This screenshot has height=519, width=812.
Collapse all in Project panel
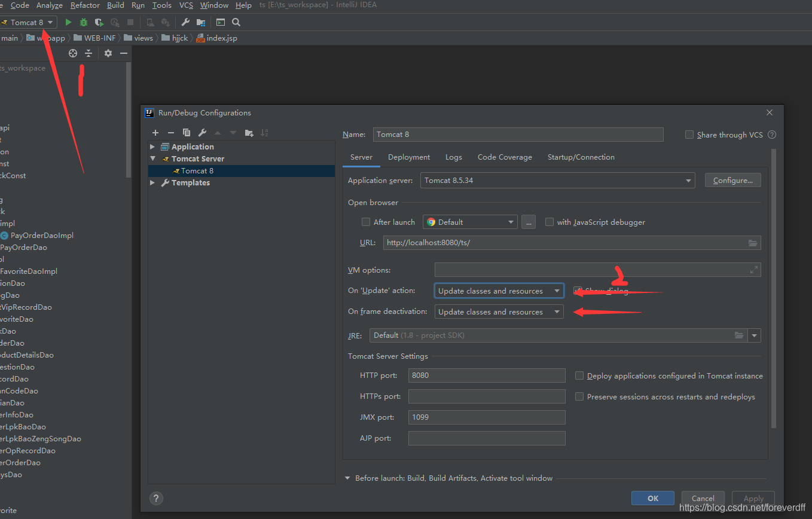pyautogui.click(x=88, y=53)
